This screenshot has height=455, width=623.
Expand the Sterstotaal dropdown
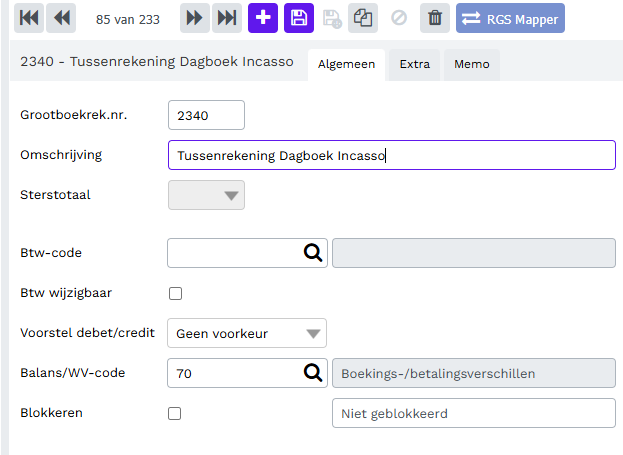click(x=207, y=195)
